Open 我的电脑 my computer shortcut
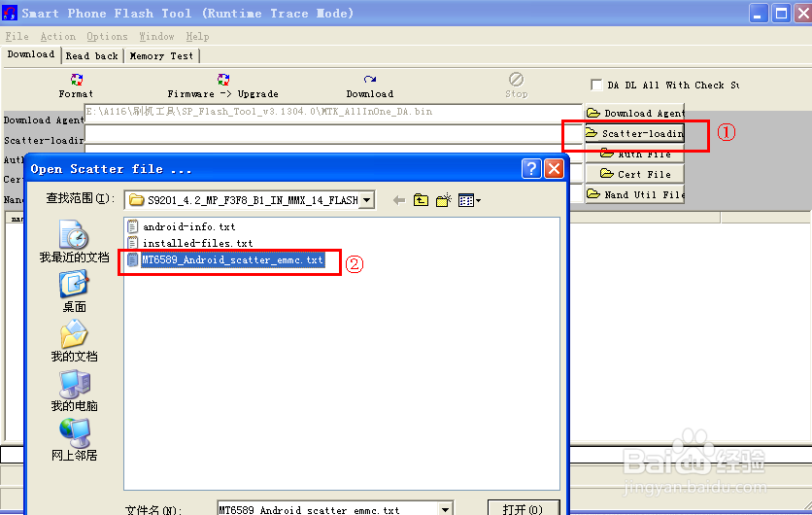 [75, 392]
